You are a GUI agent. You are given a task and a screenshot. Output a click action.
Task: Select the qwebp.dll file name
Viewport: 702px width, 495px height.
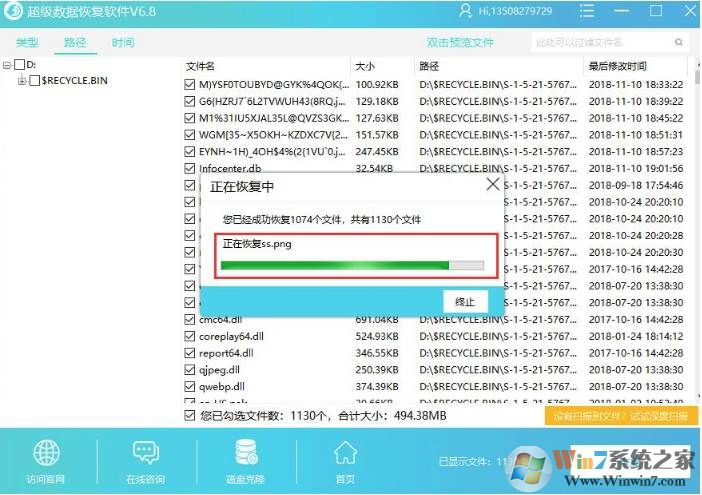pos(222,387)
